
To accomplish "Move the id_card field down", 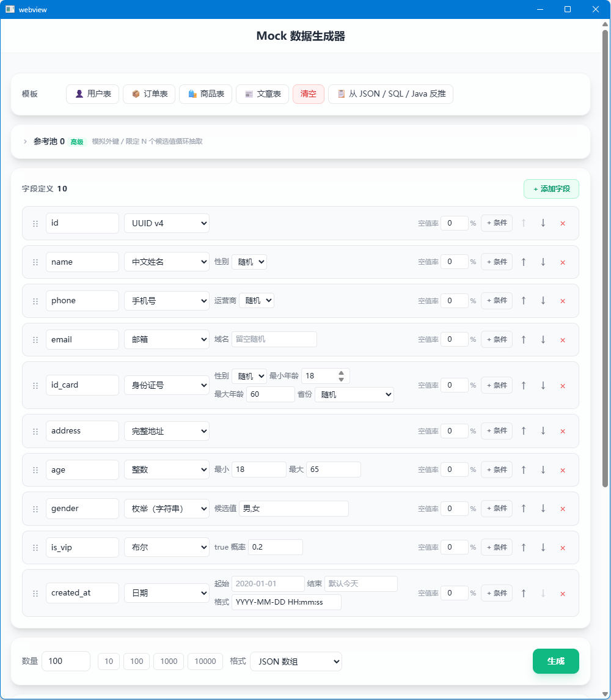I will pyautogui.click(x=543, y=385).
